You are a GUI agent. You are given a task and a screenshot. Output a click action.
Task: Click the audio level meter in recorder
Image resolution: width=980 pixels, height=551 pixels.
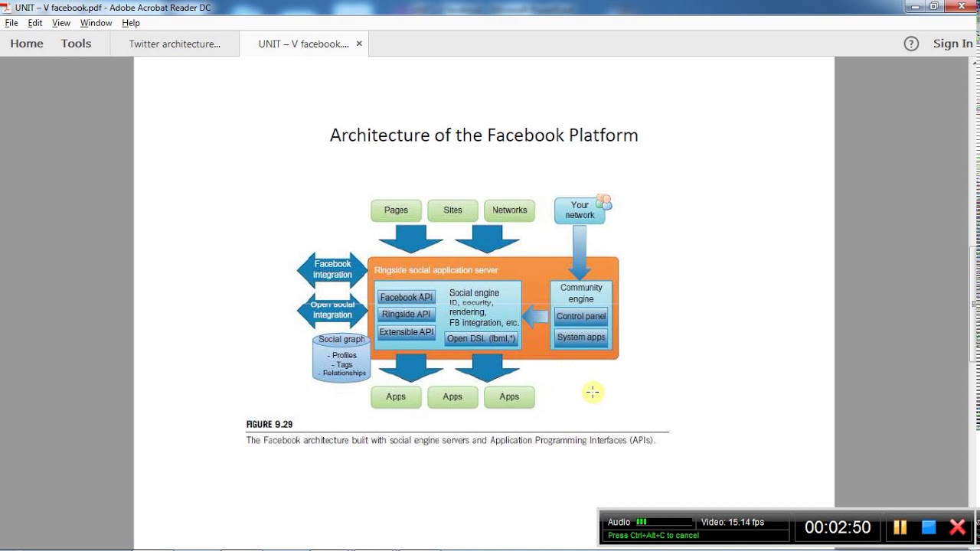pyautogui.click(x=663, y=522)
